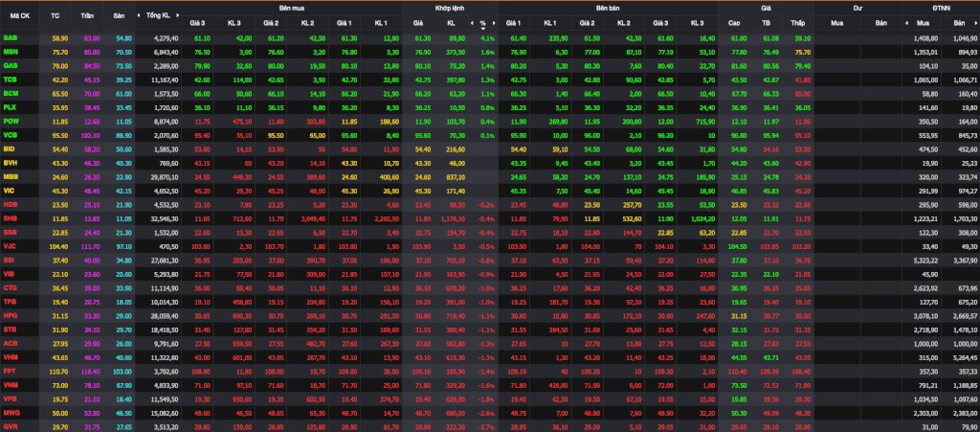Select the STB ticker symbol

10,329
